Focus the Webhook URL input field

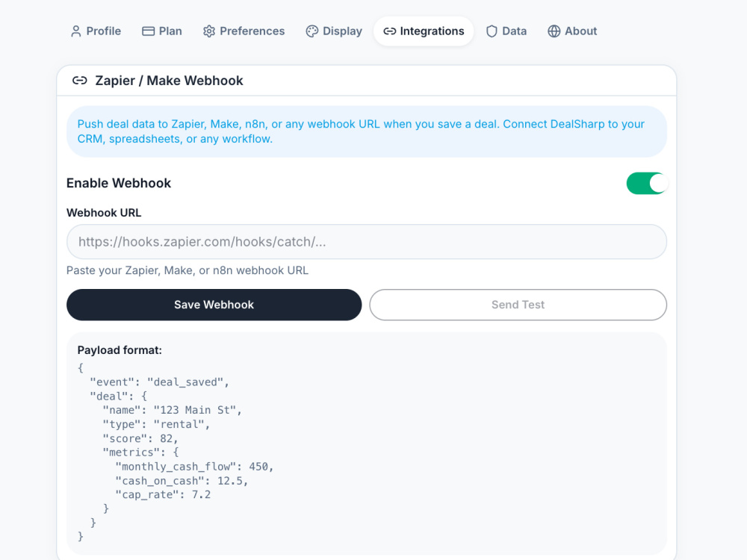pos(366,242)
